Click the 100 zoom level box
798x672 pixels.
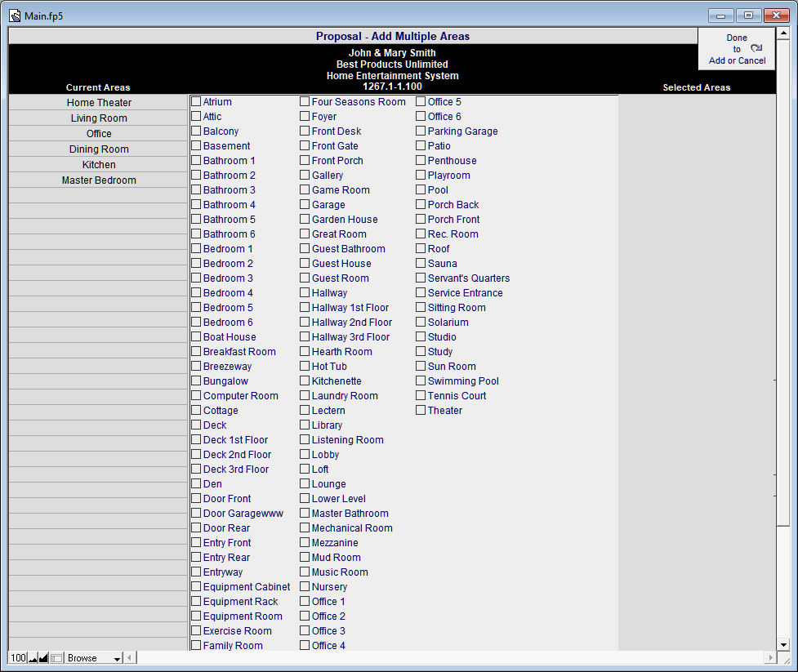pyautogui.click(x=18, y=658)
